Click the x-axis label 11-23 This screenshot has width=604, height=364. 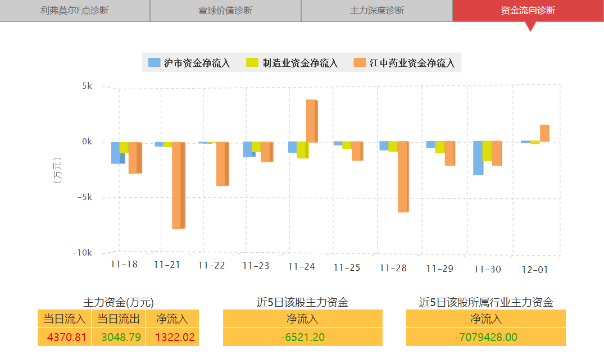(x=256, y=266)
